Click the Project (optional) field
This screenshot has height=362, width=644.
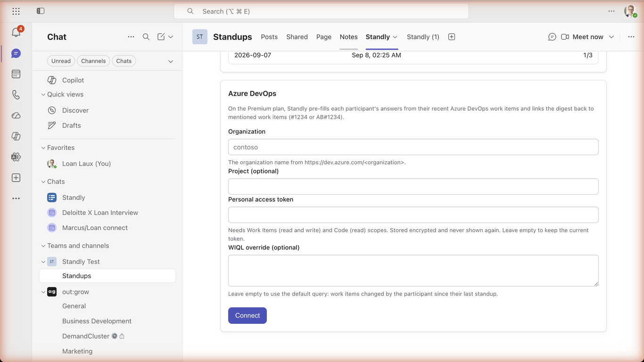[413, 187]
